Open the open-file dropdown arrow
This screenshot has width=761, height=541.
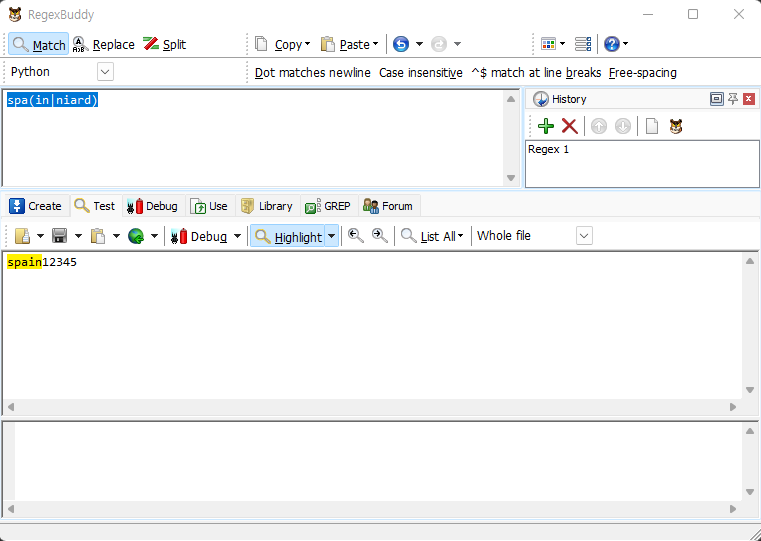point(40,236)
